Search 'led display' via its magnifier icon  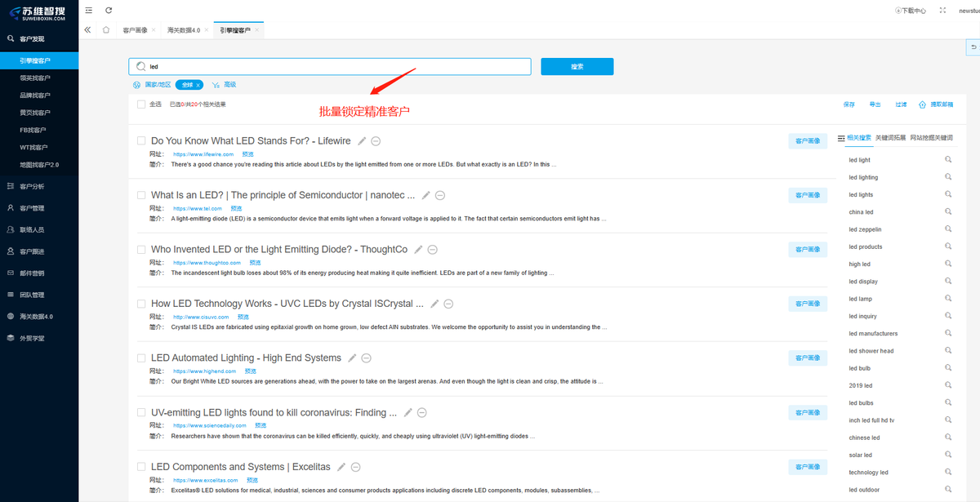[948, 282]
